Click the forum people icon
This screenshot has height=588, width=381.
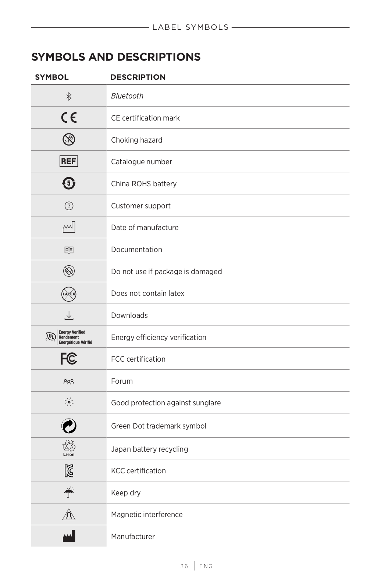69,381
